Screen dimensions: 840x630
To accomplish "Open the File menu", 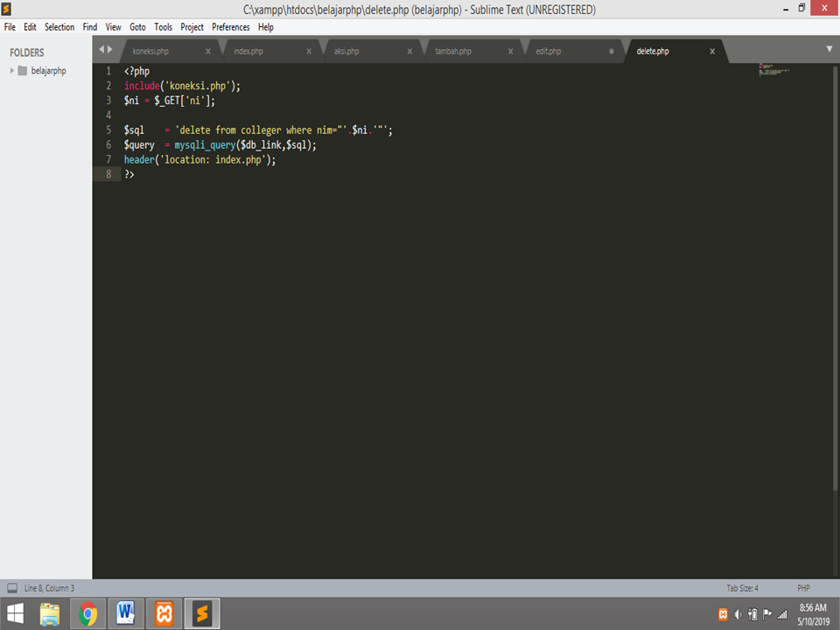I will (x=10, y=26).
